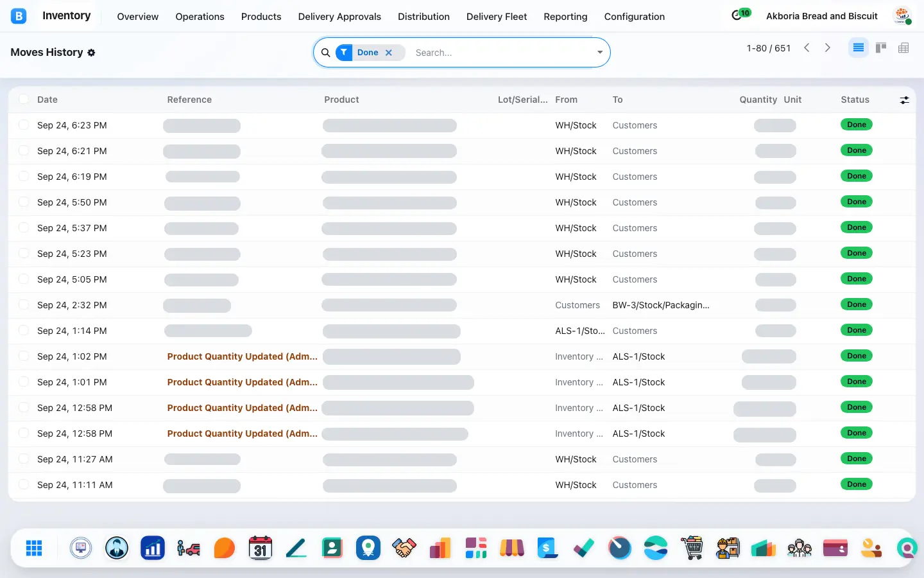The image size is (924, 578).
Task: Open the warehouse worker inventory icon
Action: (x=728, y=548)
